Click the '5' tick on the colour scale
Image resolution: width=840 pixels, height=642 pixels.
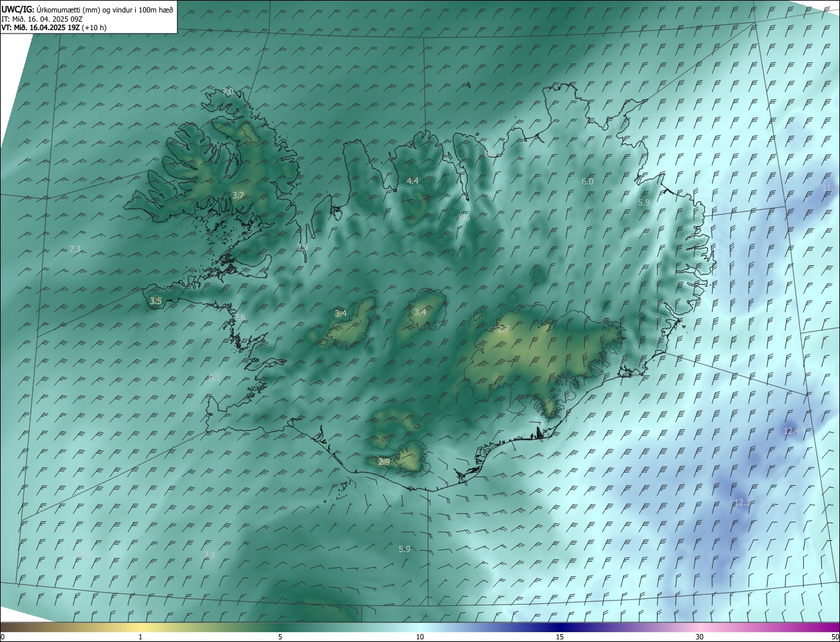280,637
